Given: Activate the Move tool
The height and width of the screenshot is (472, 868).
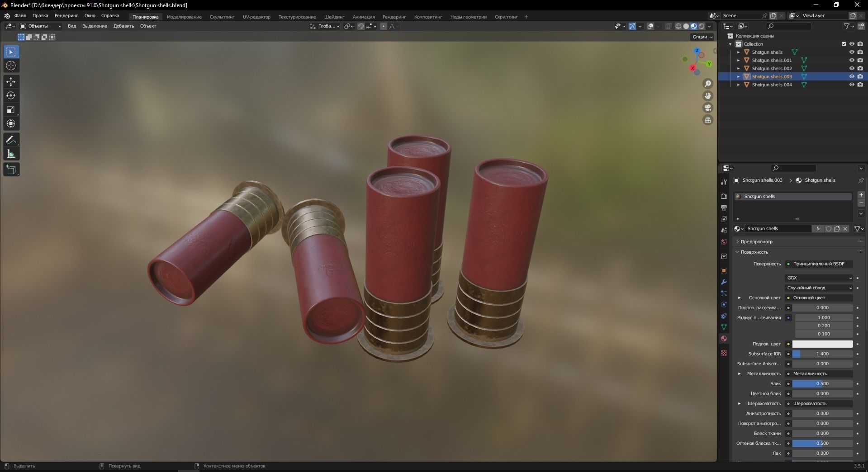Looking at the screenshot, I should pos(11,82).
